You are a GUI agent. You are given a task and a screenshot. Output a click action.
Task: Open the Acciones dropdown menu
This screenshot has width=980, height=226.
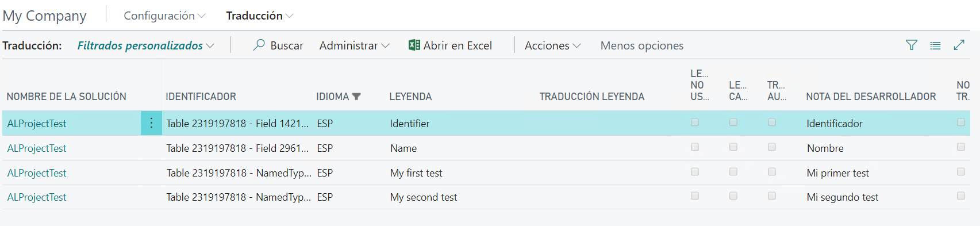click(x=552, y=45)
